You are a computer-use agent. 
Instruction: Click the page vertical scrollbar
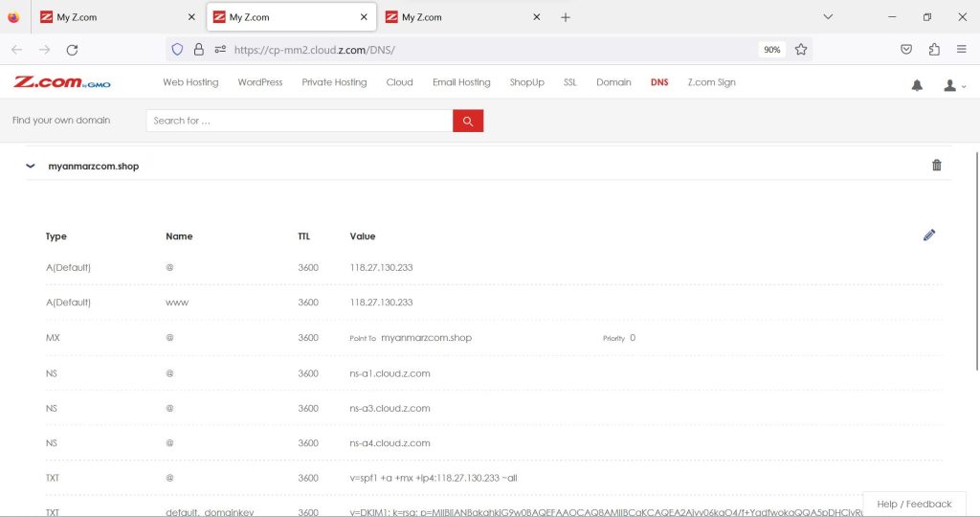tap(977, 260)
